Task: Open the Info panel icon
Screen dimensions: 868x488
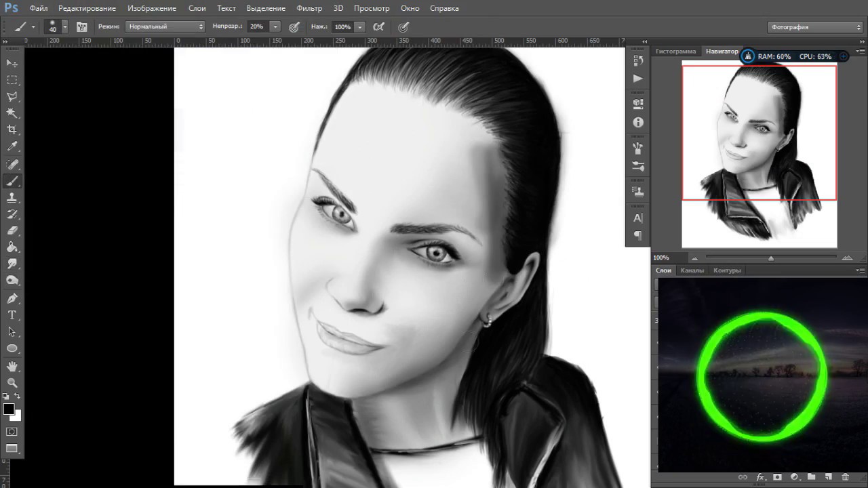Action: pyautogui.click(x=637, y=123)
